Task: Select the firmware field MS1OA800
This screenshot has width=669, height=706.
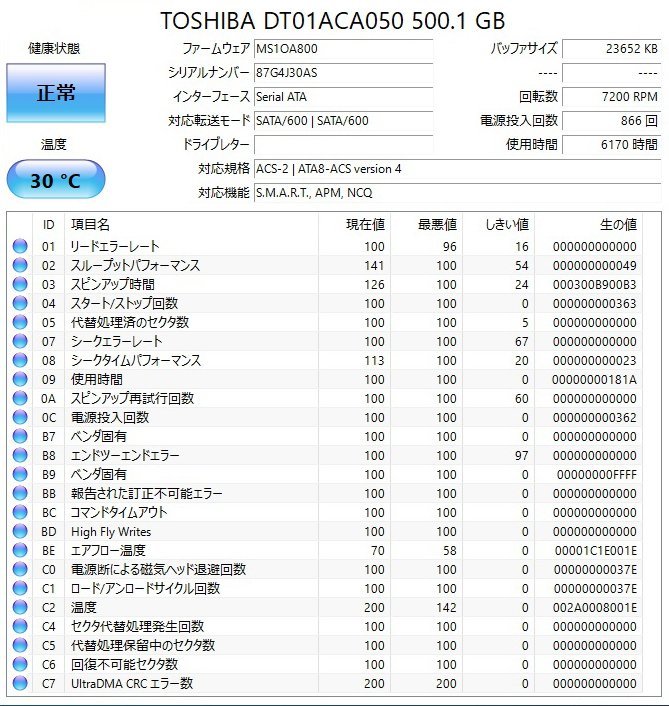Action: (344, 49)
